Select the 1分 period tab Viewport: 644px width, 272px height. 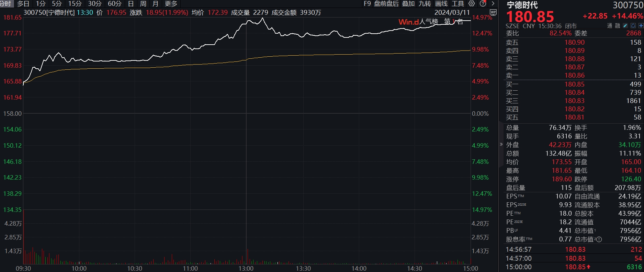(41, 4)
